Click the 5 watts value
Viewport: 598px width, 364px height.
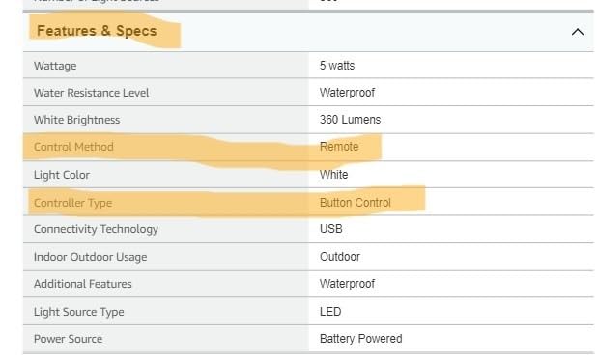(337, 66)
